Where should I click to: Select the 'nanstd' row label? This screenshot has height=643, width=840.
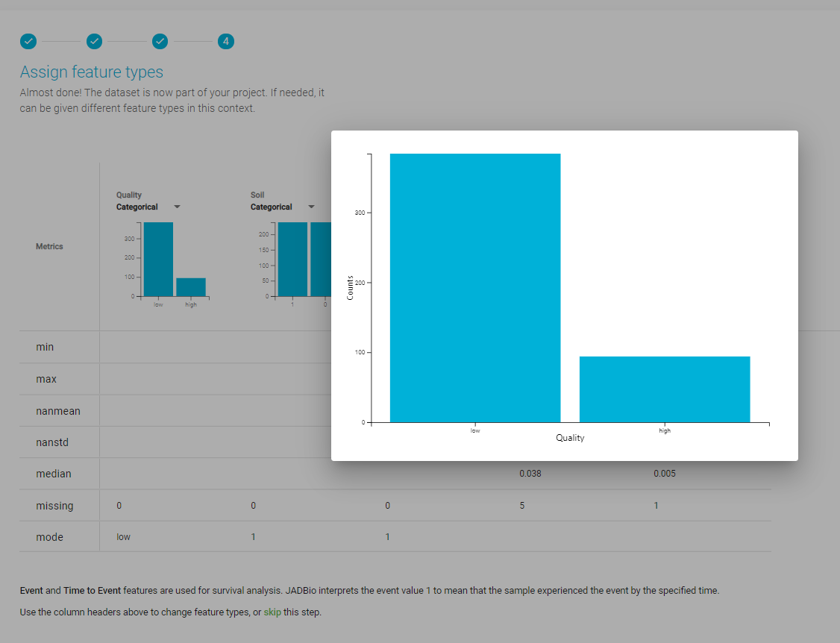pyautogui.click(x=52, y=442)
